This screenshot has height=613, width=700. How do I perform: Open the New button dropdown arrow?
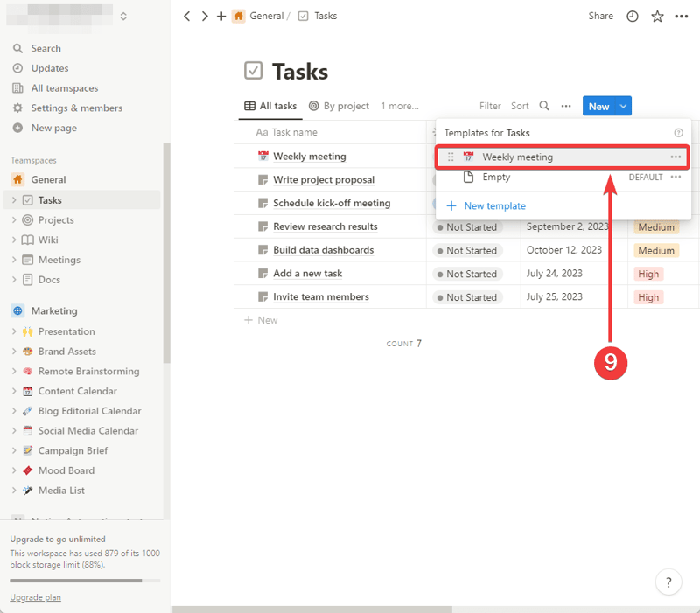[x=623, y=107]
